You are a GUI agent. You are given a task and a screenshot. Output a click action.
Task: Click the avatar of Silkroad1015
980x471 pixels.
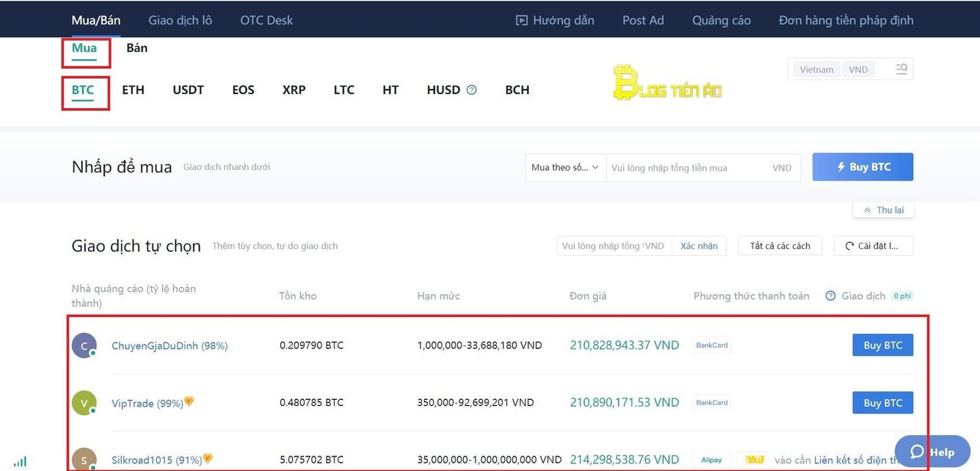click(x=84, y=459)
